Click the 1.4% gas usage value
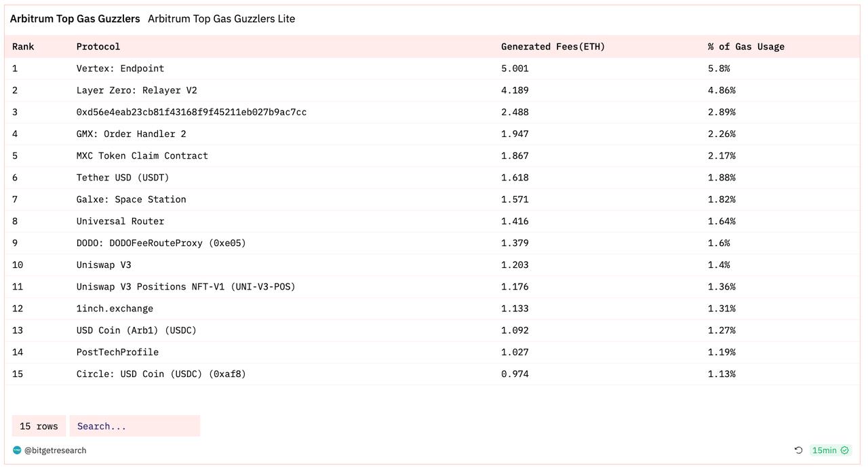The height and width of the screenshot is (470, 868). point(719,265)
